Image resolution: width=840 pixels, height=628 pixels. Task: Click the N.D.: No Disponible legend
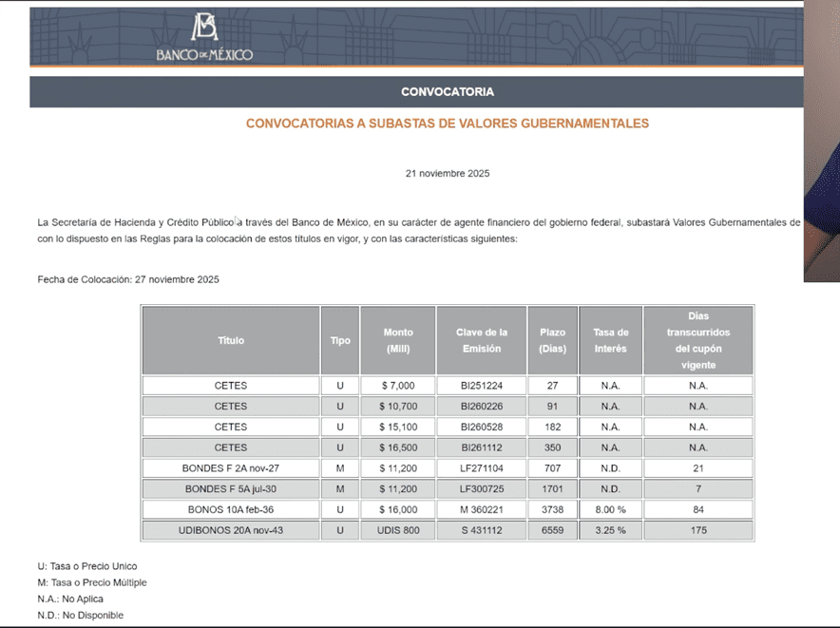81,616
